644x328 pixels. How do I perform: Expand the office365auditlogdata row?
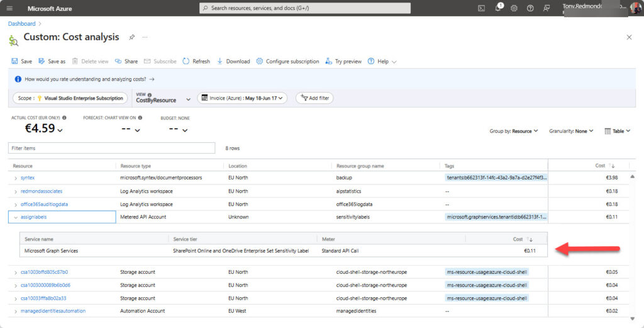(x=16, y=205)
